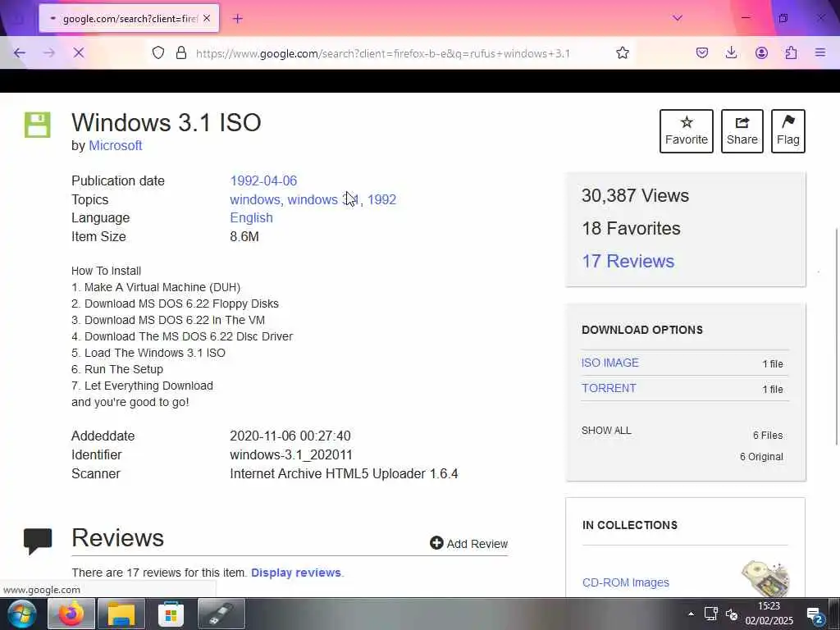
Task: Click 'Internet Archive HTML5 Uploader 1.6.4' text
Action: pos(344,473)
